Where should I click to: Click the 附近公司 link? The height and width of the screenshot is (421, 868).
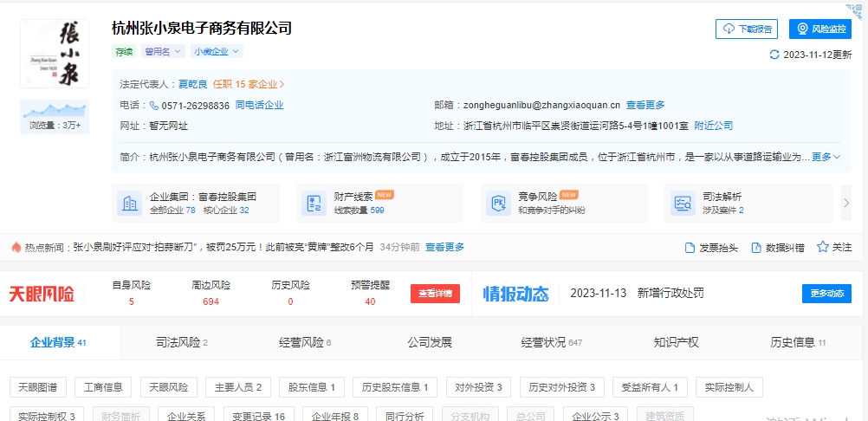pos(714,126)
